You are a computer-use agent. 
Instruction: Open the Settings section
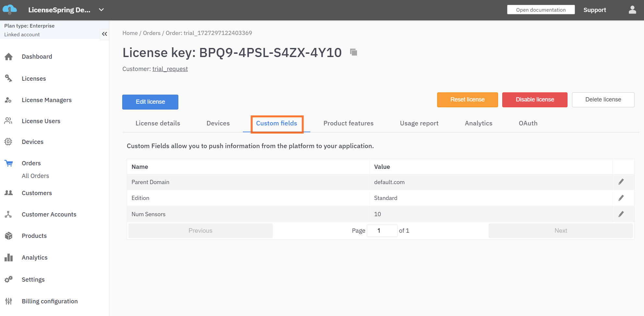click(33, 280)
